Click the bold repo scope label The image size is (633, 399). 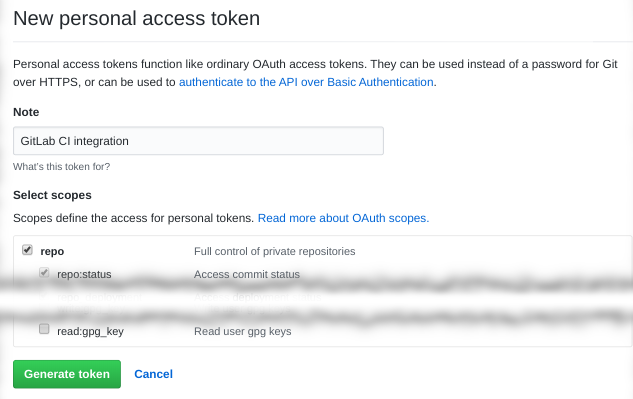pos(52,251)
